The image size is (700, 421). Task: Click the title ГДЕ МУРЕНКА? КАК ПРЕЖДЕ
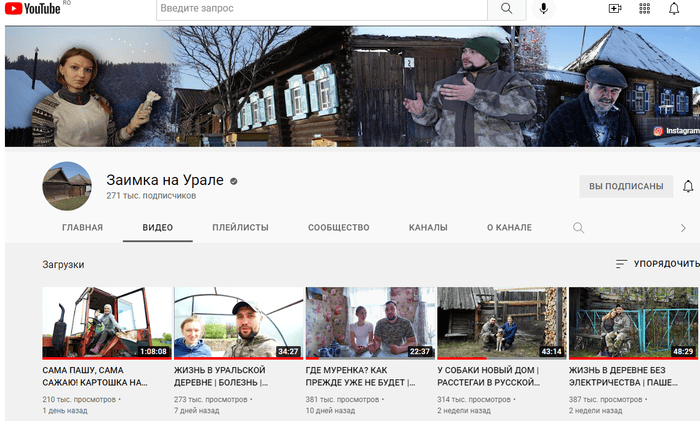pyautogui.click(x=360, y=376)
